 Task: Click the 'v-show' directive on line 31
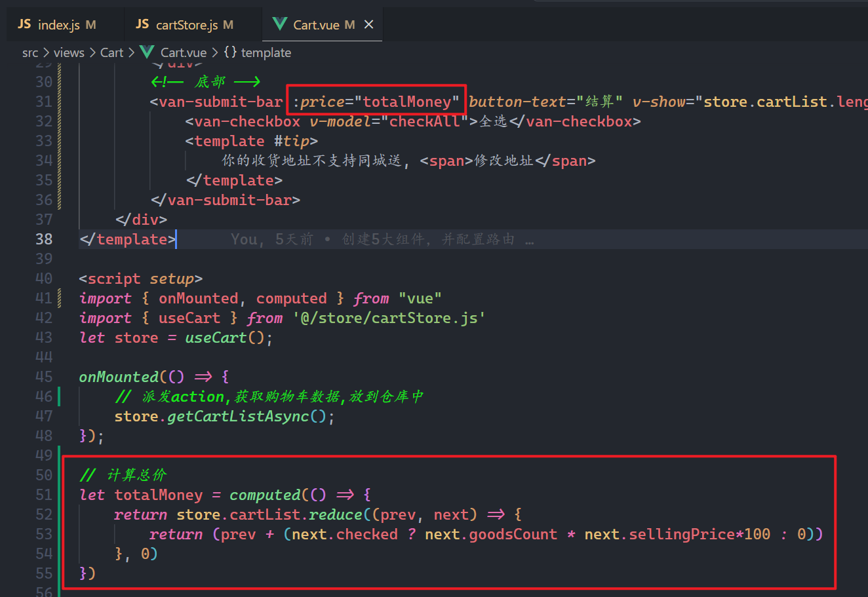tap(659, 102)
